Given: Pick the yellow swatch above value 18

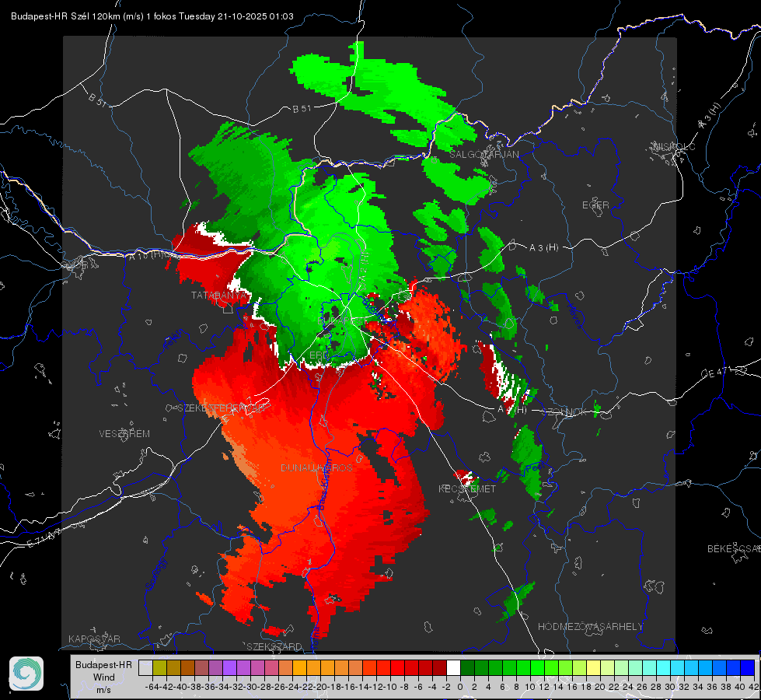Looking at the screenshot, I should coord(594,667).
